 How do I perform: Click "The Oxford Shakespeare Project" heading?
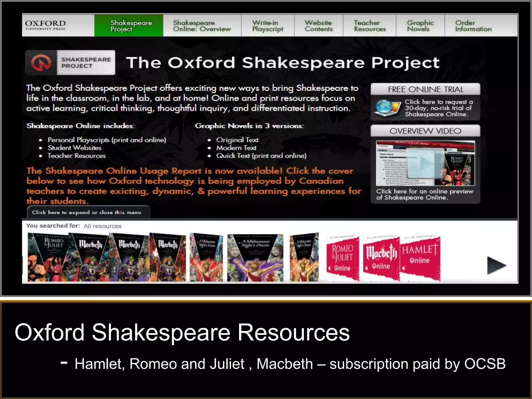coord(283,63)
